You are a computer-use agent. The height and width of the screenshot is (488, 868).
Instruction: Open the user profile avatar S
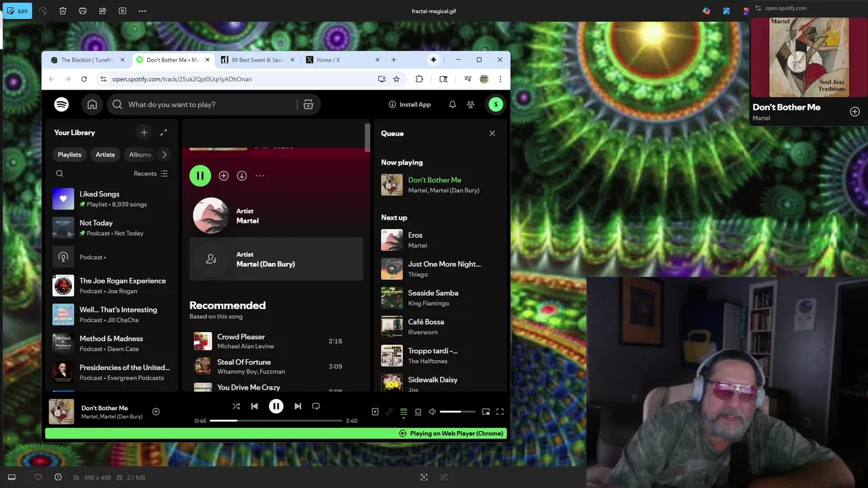tap(496, 104)
